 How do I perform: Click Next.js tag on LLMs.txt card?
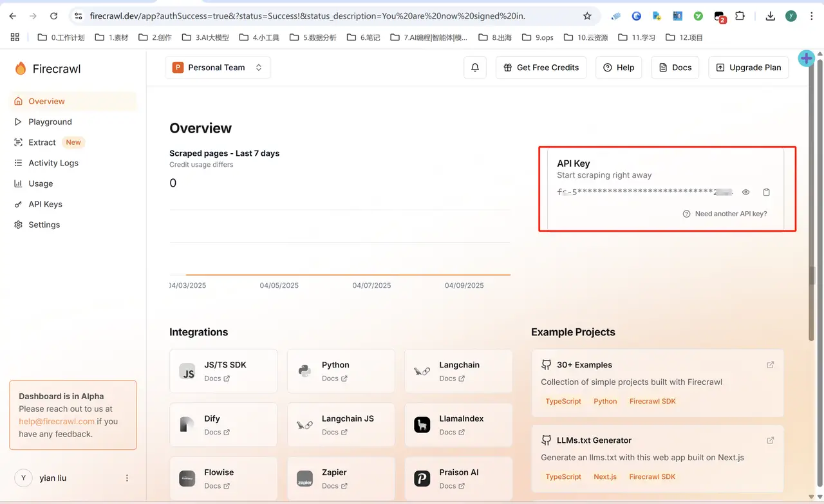tap(605, 477)
